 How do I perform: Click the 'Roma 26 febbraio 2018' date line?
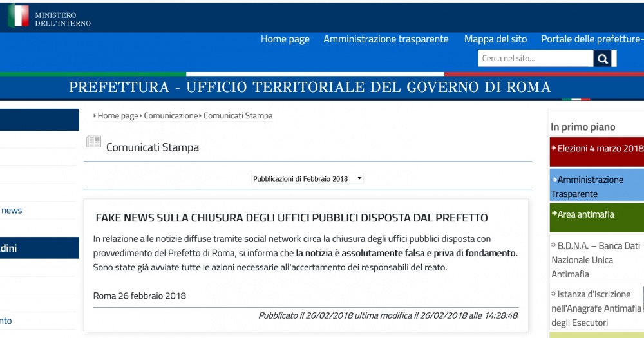[x=139, y=296]
